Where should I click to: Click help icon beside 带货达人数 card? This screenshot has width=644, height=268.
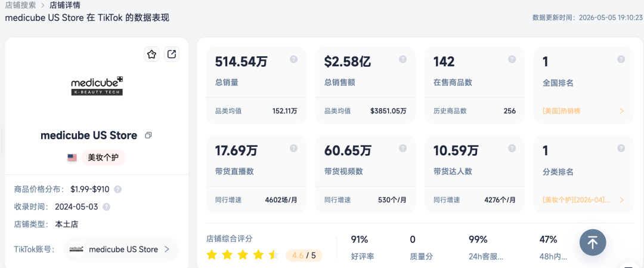click(512, 148)
